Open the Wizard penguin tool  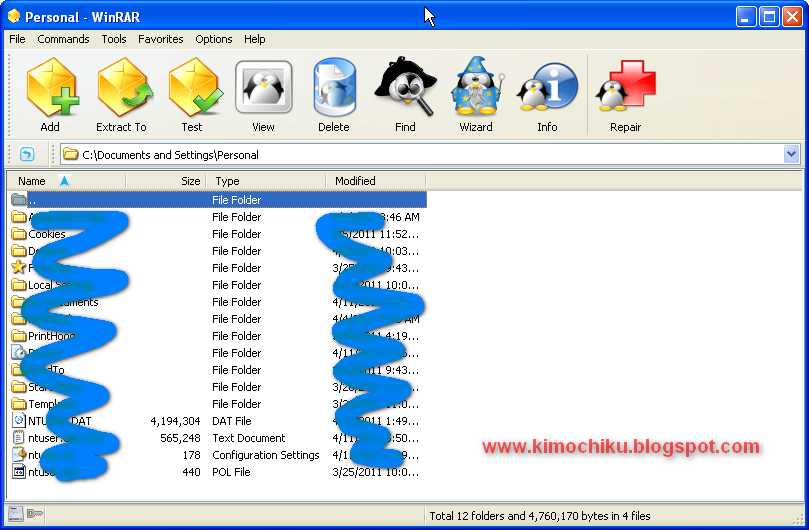476,87
